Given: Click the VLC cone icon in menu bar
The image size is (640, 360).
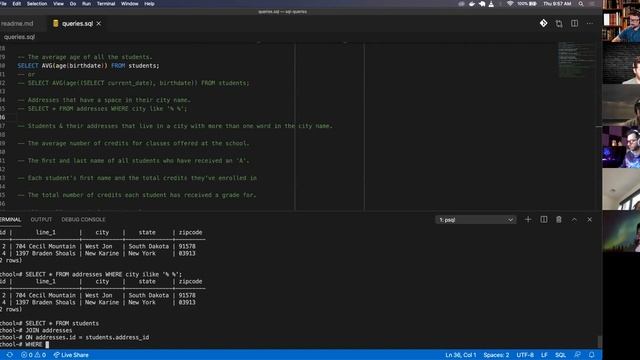Looking at the screenshot, I should (491, 4).
